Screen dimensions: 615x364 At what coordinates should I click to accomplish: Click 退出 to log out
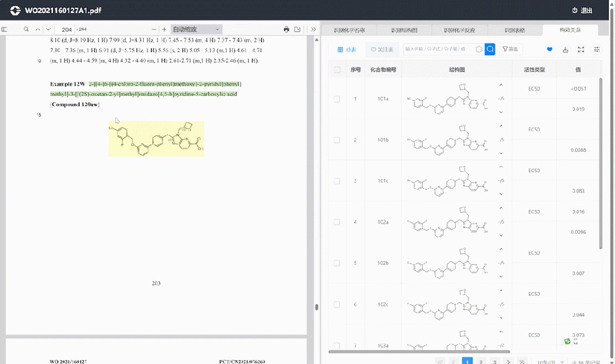[582, 11]
